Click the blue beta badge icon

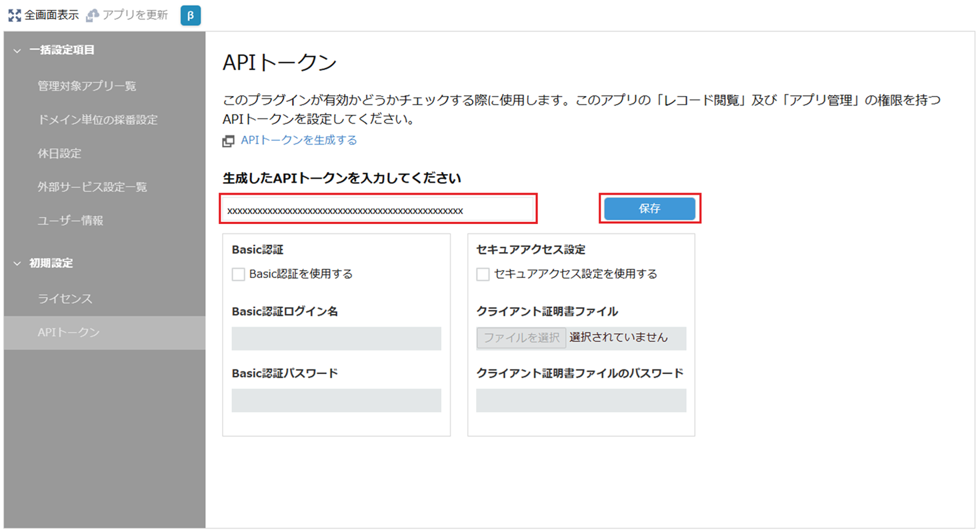point(190,15)
